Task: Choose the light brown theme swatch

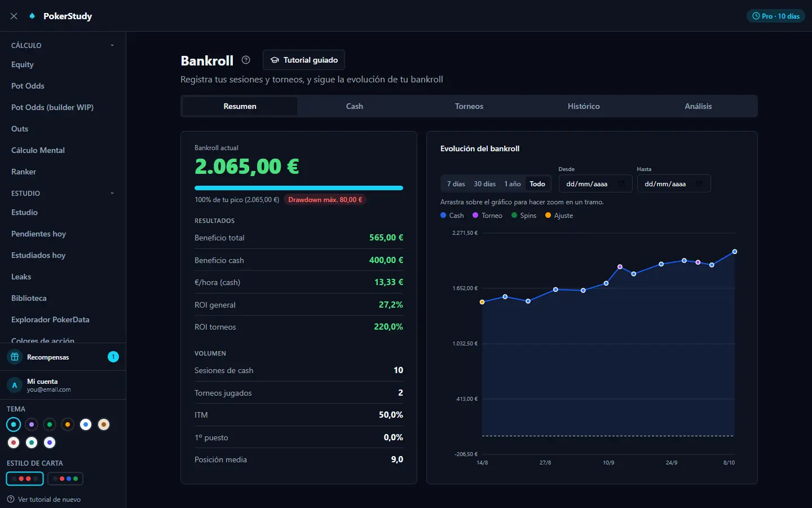Action: tap(104, 424)
